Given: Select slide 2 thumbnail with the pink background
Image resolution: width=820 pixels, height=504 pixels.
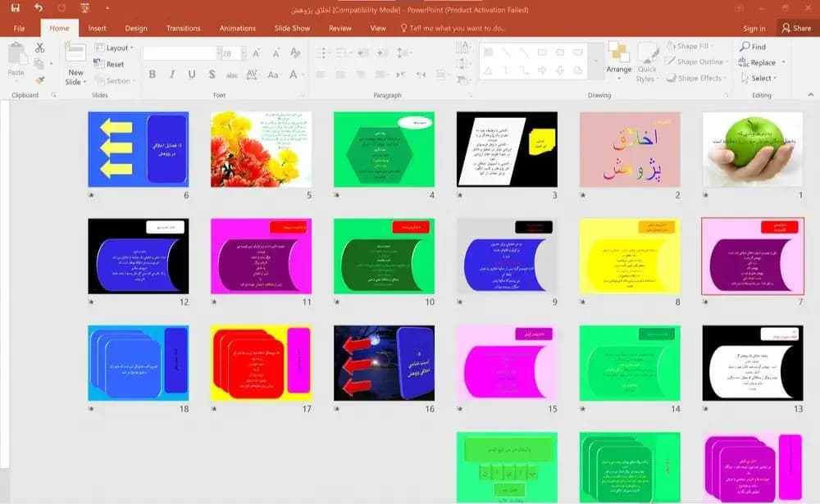Looking at the screenshot, I should 630,149.
